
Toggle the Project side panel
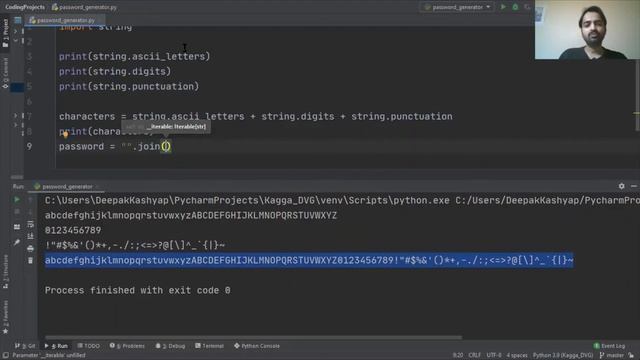click(5, 33)
